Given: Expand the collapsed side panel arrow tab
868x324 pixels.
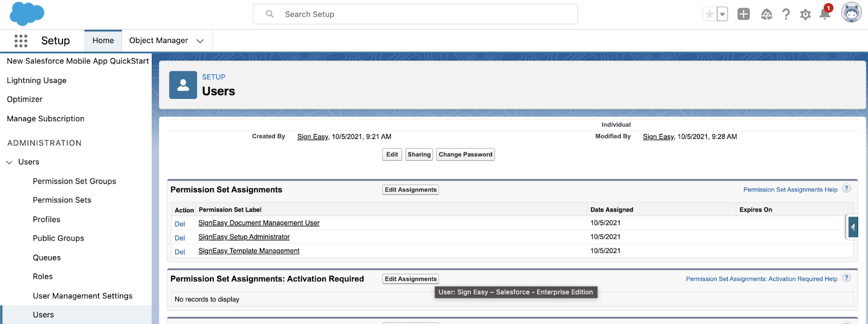Looking at the screenshot, I should [x=853, y=227].
